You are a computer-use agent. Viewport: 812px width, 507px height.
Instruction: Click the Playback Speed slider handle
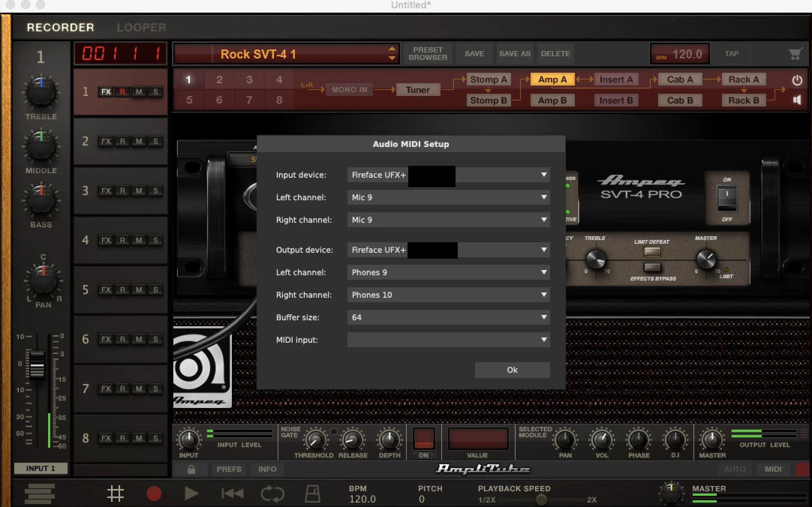pyautogui.click(x=541, y=499)
